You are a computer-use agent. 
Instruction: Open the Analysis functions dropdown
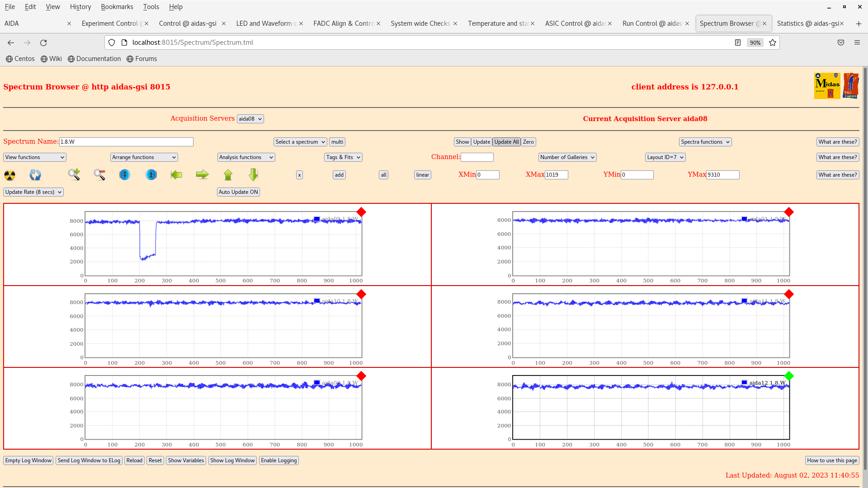pyautogui.click(x=246, y=157)
